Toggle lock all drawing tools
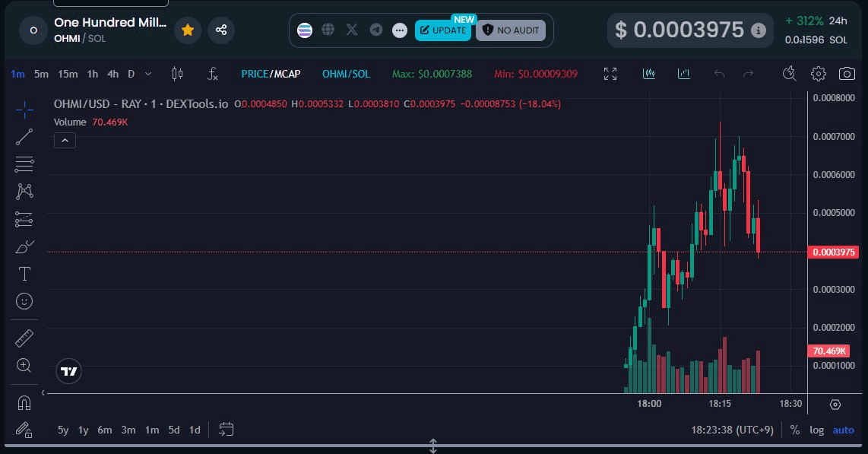 (x=24, y=430)
